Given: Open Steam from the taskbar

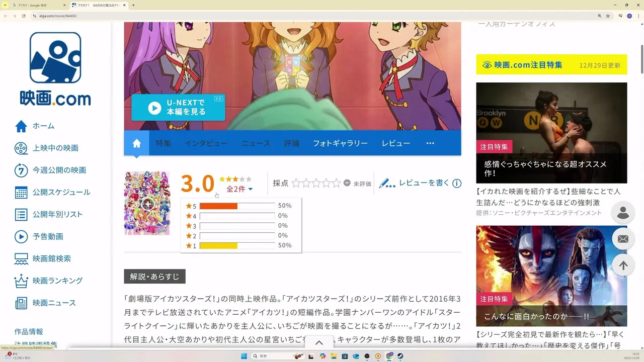Looking at the screenshot, I should [400, 356].
